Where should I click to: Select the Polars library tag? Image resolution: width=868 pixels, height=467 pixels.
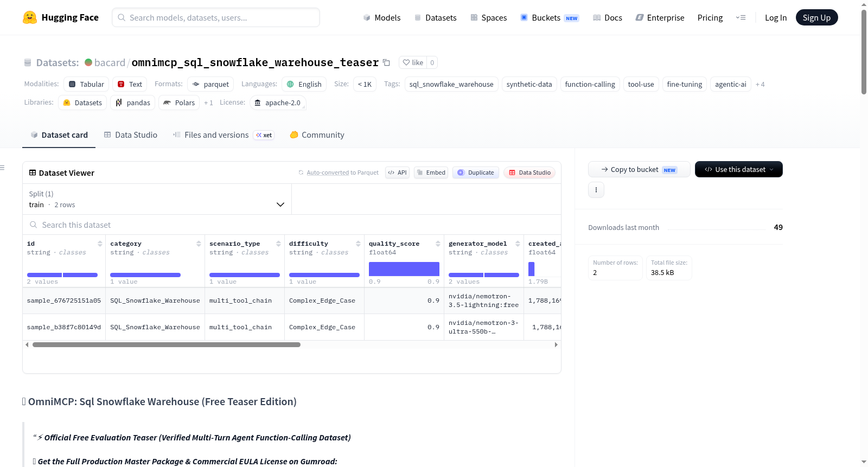(x=179, y=103)
